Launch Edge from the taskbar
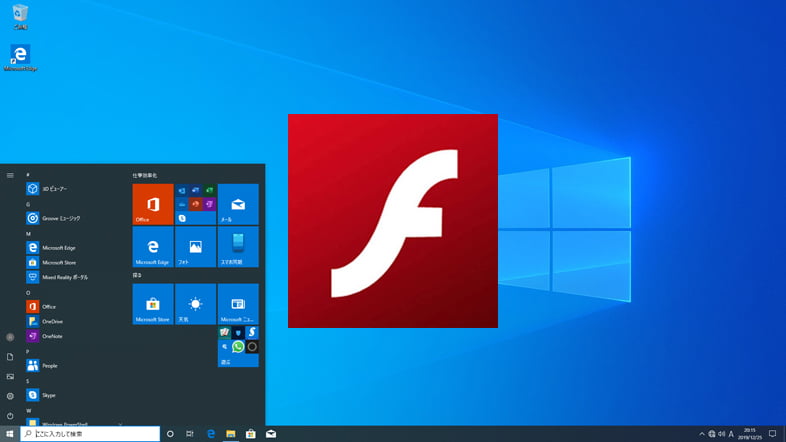This screenshot has width=786, height=442. pyautogui.click(x=211, y=434)
